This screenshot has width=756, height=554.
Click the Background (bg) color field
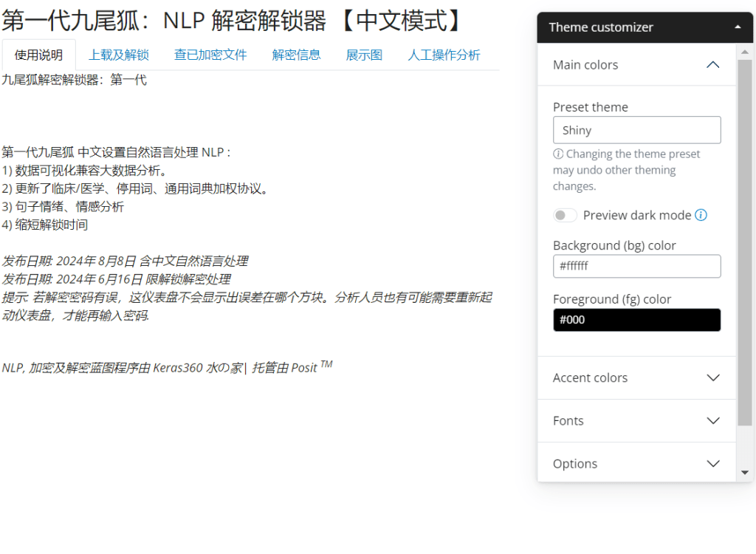pos(636,266)
